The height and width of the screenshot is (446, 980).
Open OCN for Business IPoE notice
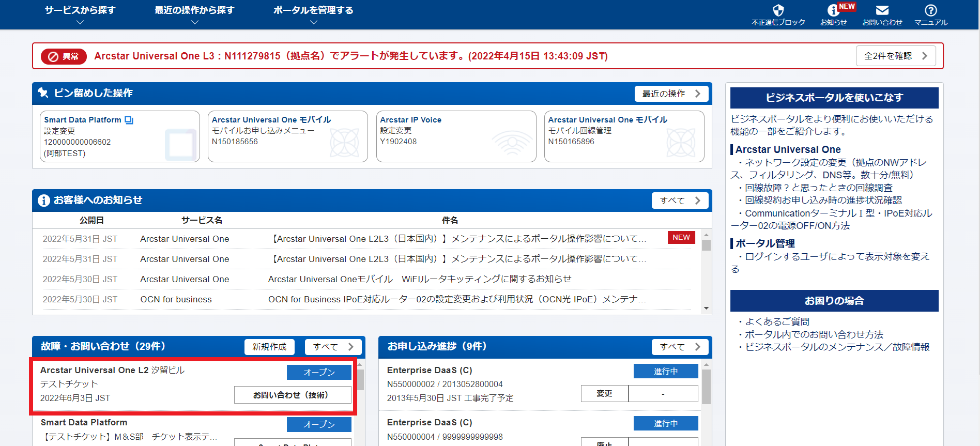coord(366,299)
